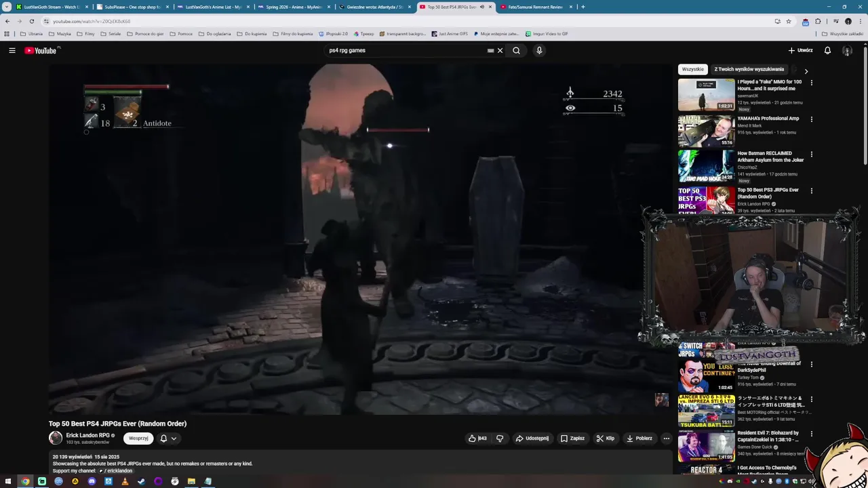Viewport: 868px width, 488px height.
Task: Open options for "I Played a Fake MMO" video
Action: [x=811, y=83]
